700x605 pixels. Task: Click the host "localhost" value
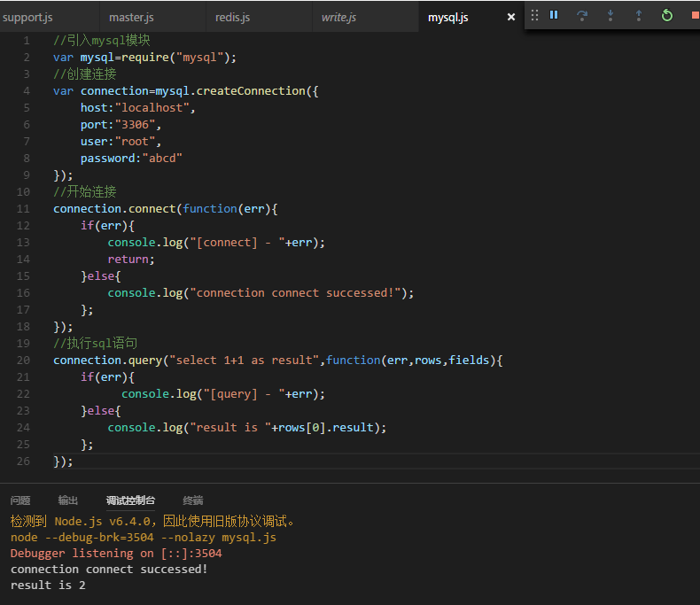point(152,108)
